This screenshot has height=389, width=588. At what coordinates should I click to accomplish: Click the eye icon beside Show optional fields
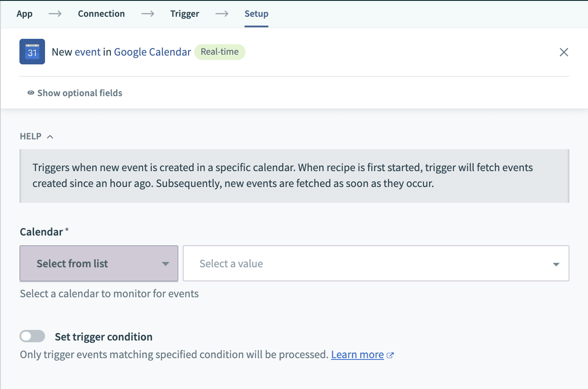coord(30,93)
